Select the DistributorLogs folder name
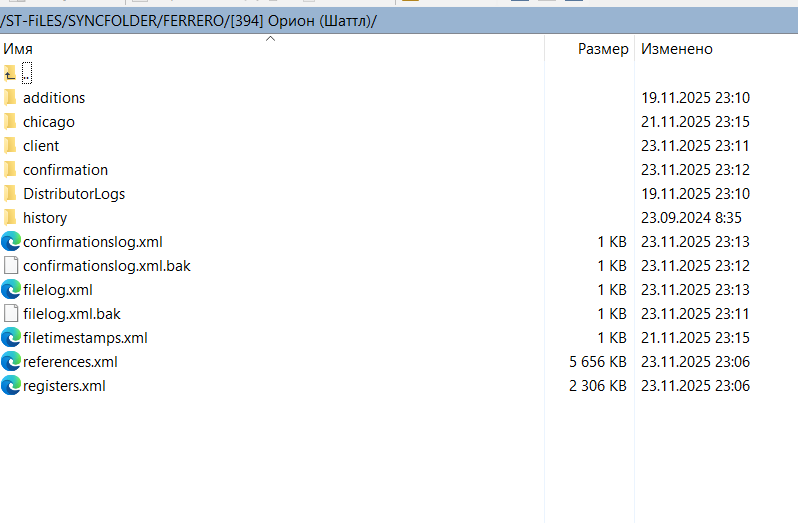 coord(74,194)
